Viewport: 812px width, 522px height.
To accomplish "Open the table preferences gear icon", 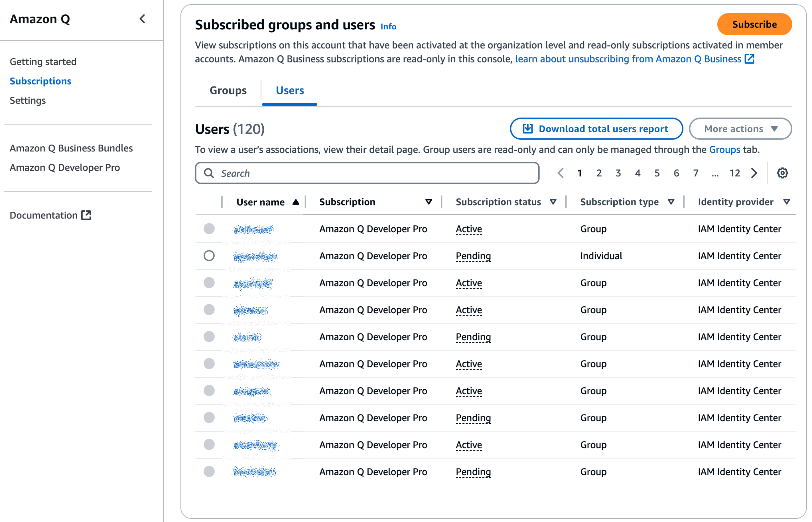I will click(x=783, y=173).
